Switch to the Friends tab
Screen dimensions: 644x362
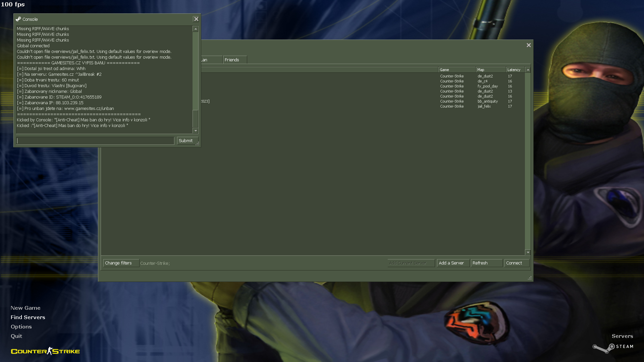234,60
